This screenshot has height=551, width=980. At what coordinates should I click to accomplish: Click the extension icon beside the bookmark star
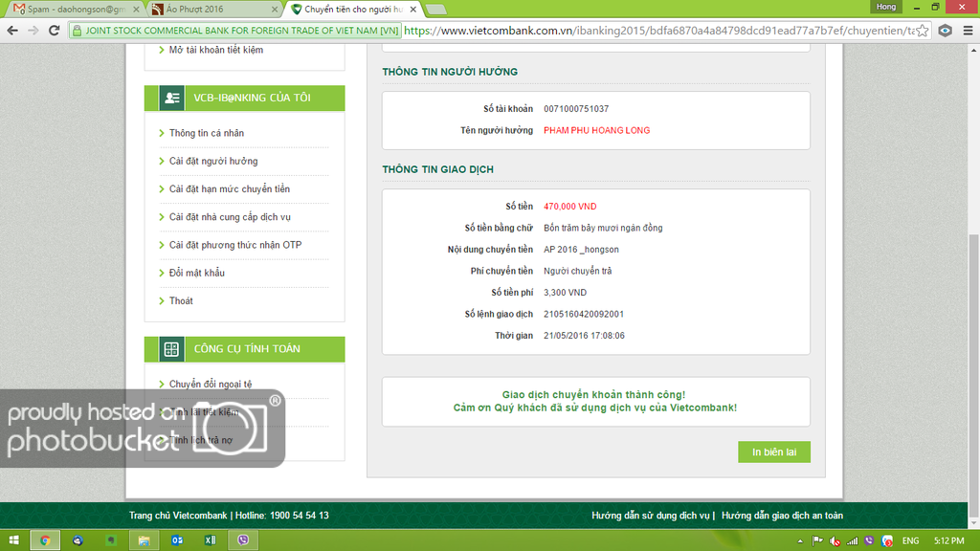point(945,30)
